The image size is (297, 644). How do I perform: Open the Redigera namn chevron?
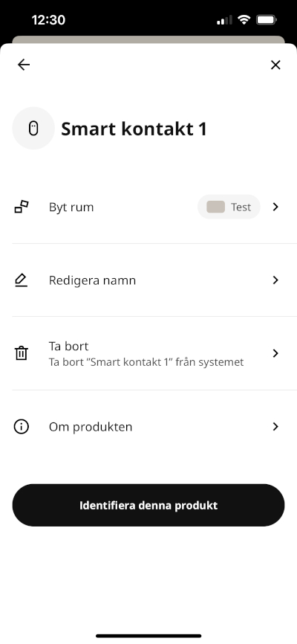tap(275, 280)
